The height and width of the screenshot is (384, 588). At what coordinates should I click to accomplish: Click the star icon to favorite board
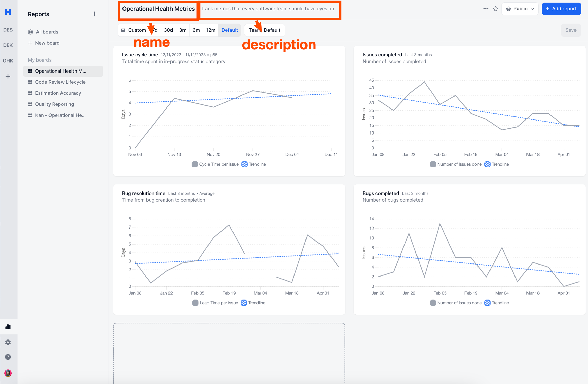point(496,9)
